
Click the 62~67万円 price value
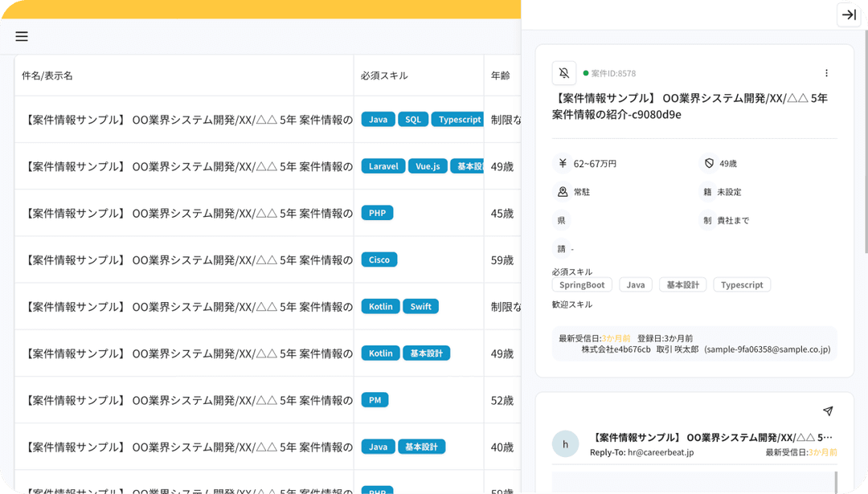tap(595, 164)
